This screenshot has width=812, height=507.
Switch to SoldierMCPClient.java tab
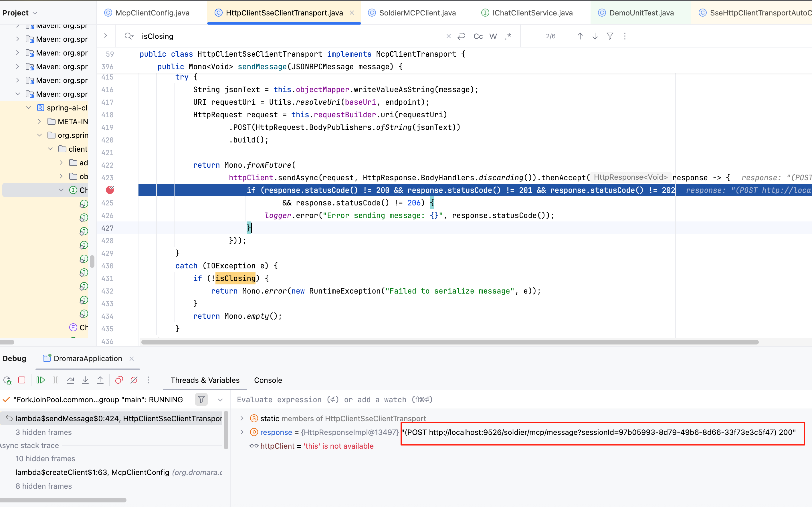point(412,13)
